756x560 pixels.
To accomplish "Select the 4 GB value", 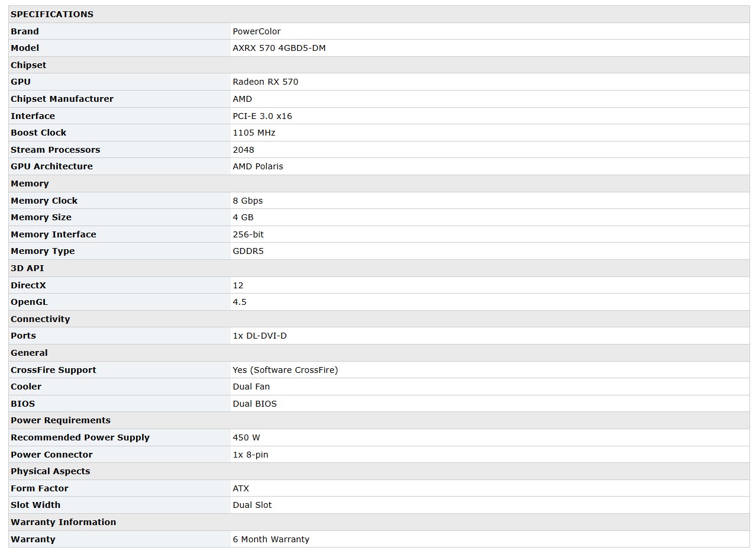I will (x=243, y=217).
